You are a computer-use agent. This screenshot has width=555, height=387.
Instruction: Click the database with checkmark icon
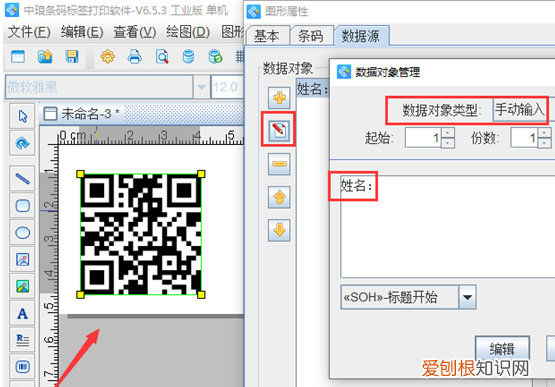(215, 57)
